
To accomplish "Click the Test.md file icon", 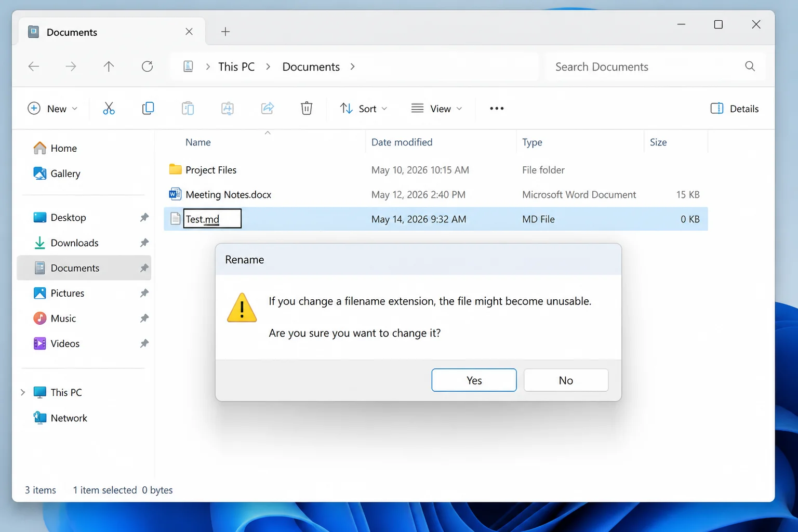I will (176, 219).
